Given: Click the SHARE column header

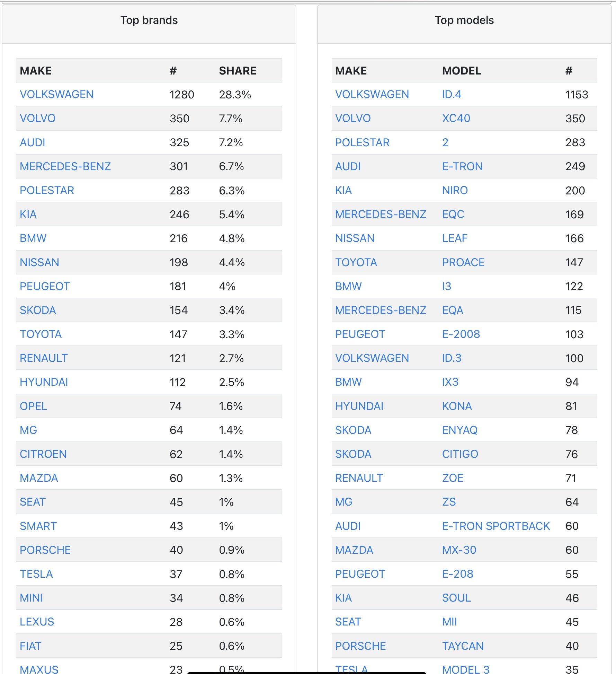Looking at the screenshot, I should (238, 71).
